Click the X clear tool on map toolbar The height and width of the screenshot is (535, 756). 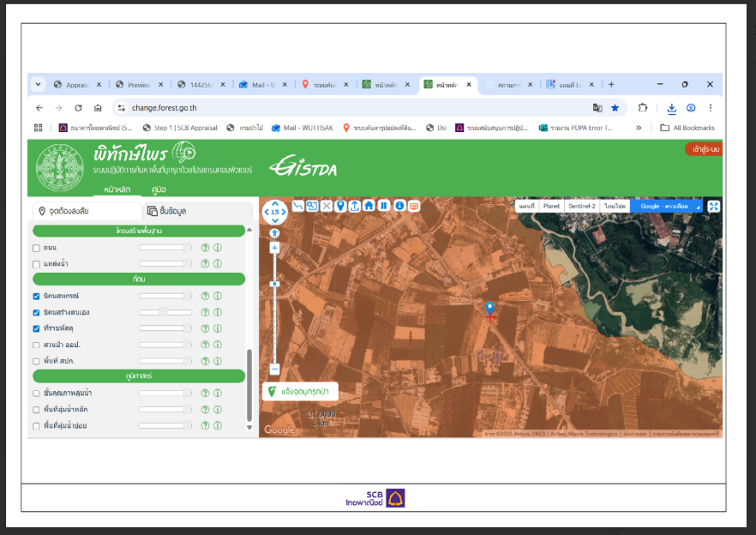coord(327,206)
